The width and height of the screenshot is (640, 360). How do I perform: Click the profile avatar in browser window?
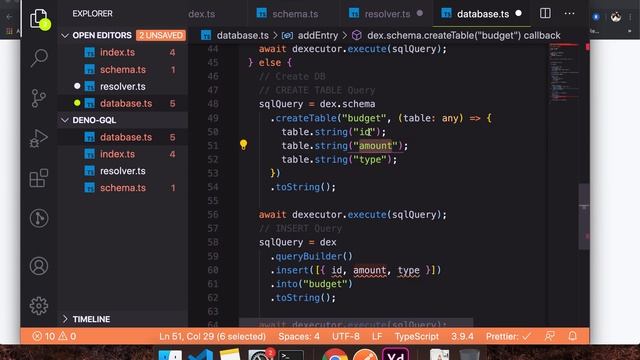[616, 17]
